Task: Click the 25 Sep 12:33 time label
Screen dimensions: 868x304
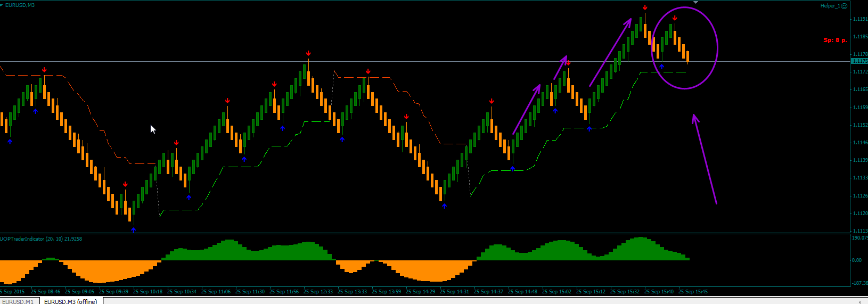Action: tap(318, 292)
